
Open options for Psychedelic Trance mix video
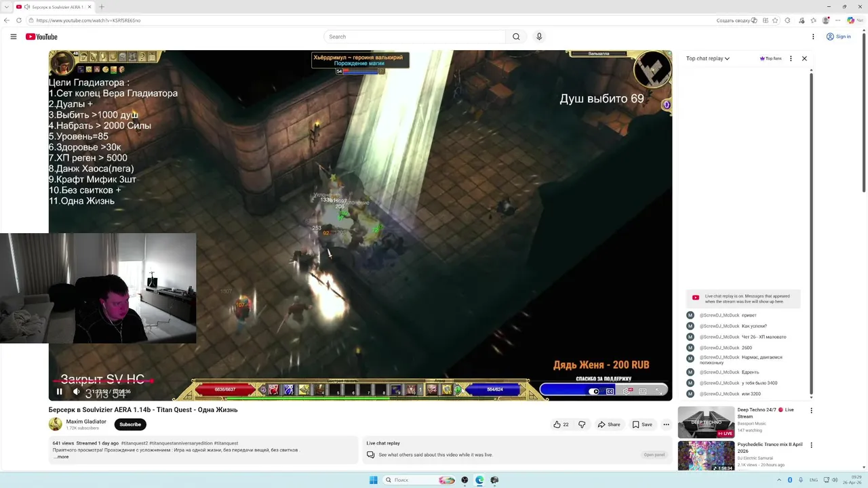pos(811,445)
